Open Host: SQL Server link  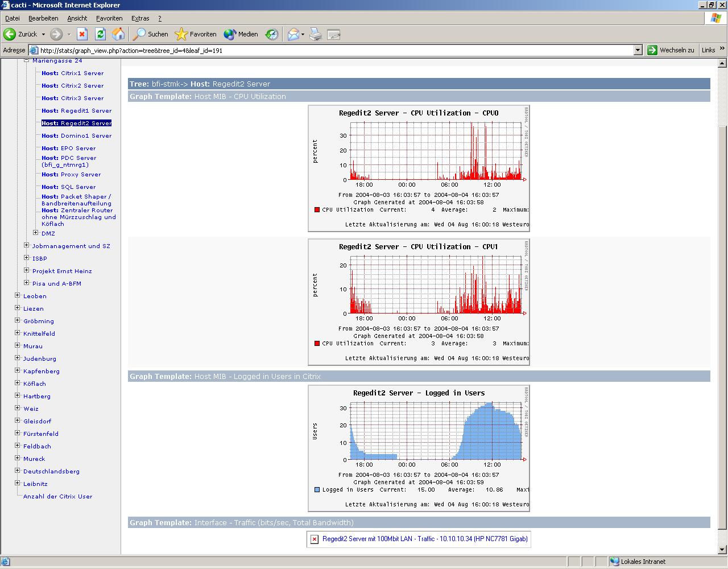pos(68,187)
